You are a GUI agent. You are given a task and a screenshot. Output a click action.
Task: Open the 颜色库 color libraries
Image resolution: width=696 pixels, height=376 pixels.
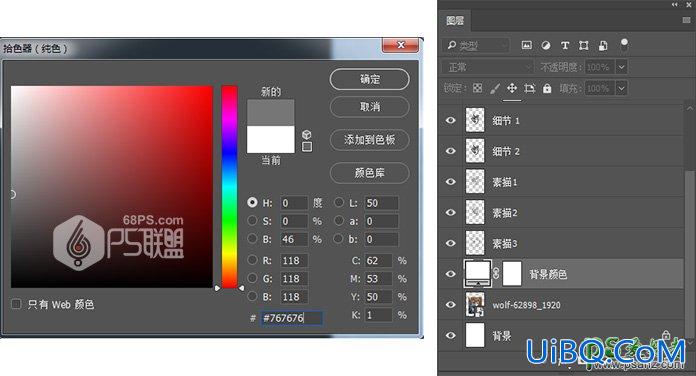click(x=369, y=173)
